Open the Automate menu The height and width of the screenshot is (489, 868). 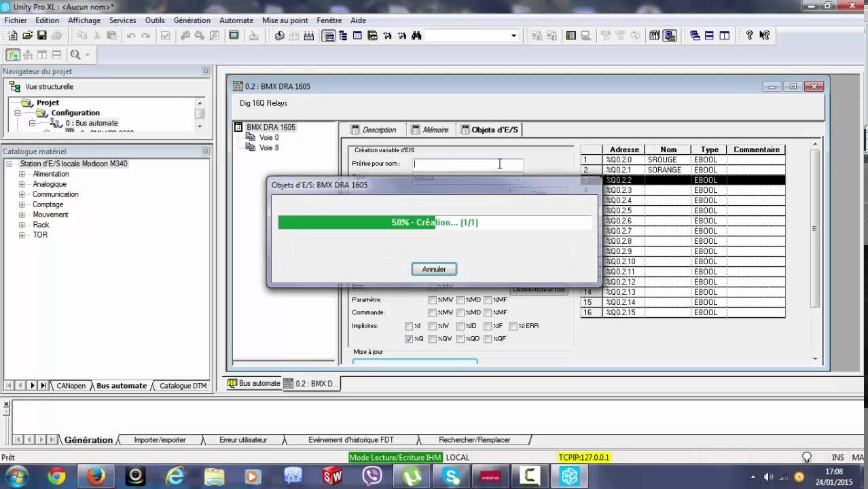coord(236,20)
